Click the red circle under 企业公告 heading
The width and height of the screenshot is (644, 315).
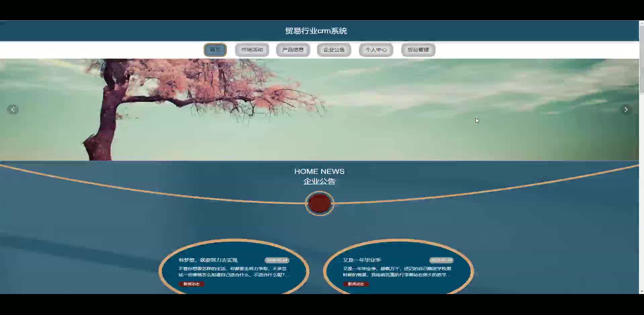320,204
